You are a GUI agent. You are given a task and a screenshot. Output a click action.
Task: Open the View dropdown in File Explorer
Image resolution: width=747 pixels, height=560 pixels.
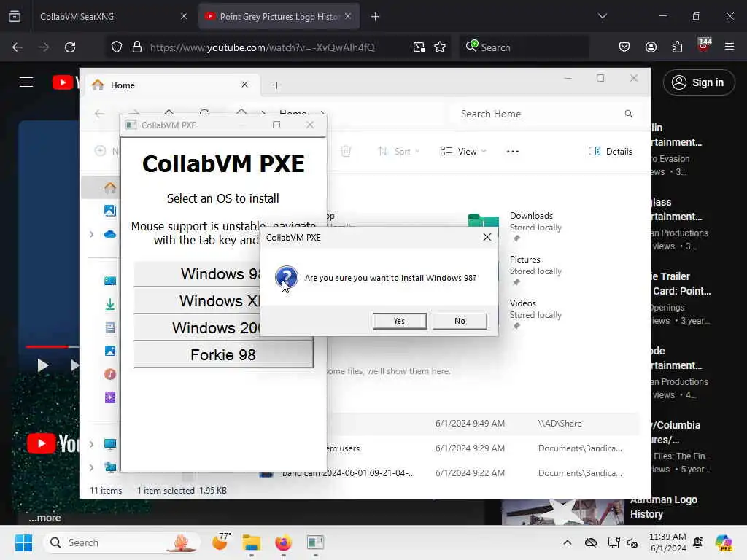(462, 152)
